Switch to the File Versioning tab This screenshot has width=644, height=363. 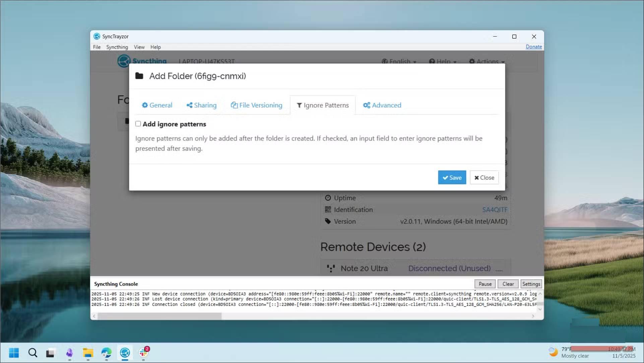[x=257, y=105]
